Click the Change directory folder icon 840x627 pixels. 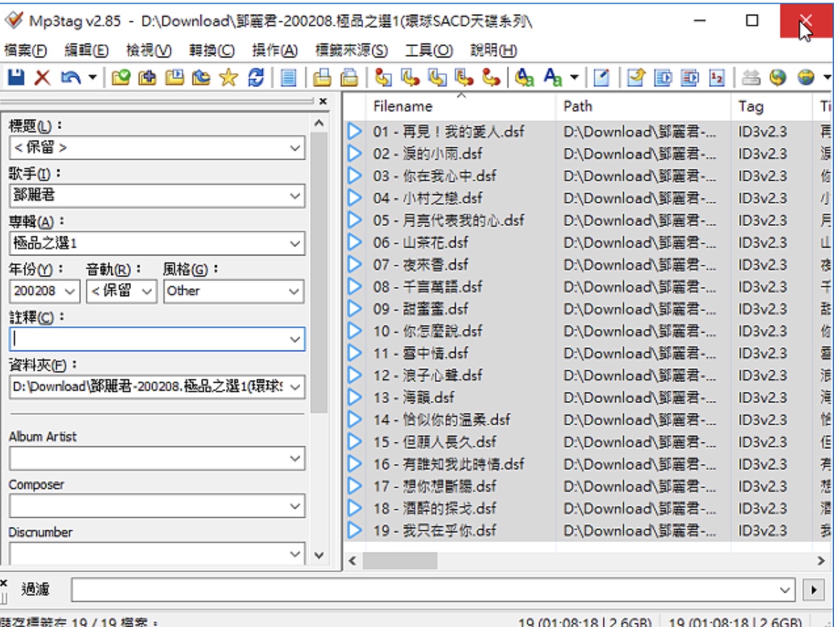coord(121,77)
